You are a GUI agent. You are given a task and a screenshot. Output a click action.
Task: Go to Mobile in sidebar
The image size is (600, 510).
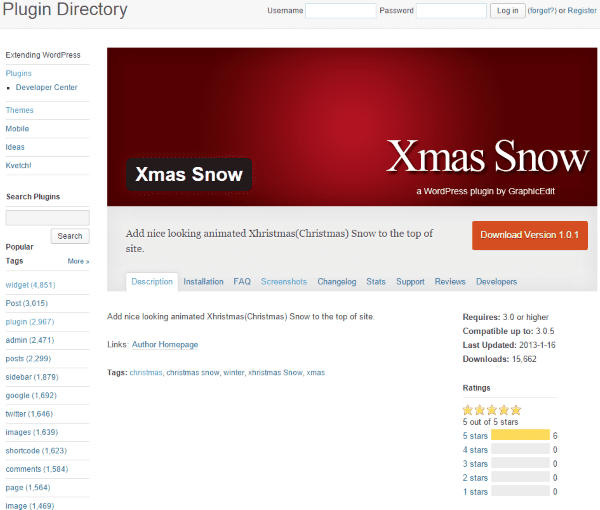coord(17,129)
